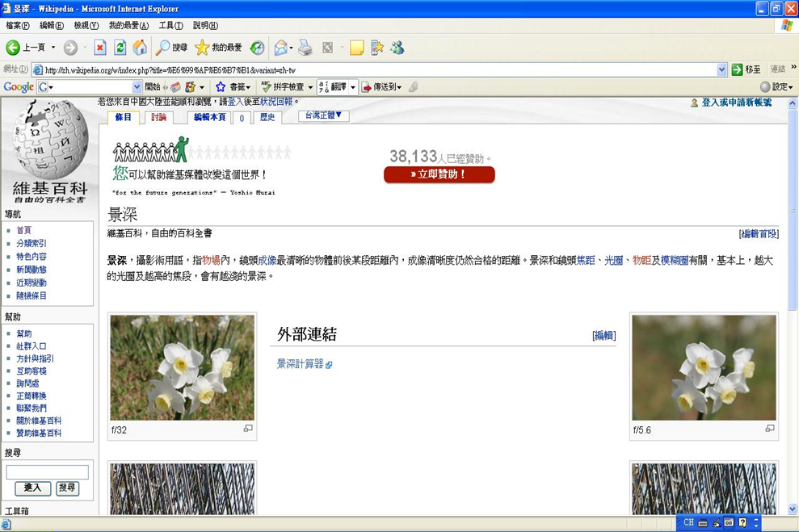The height and width of the screenshot is (532, 799).
Task: Open the Google toolbar 書籤 bookmarks star
Action: (233, 87)
